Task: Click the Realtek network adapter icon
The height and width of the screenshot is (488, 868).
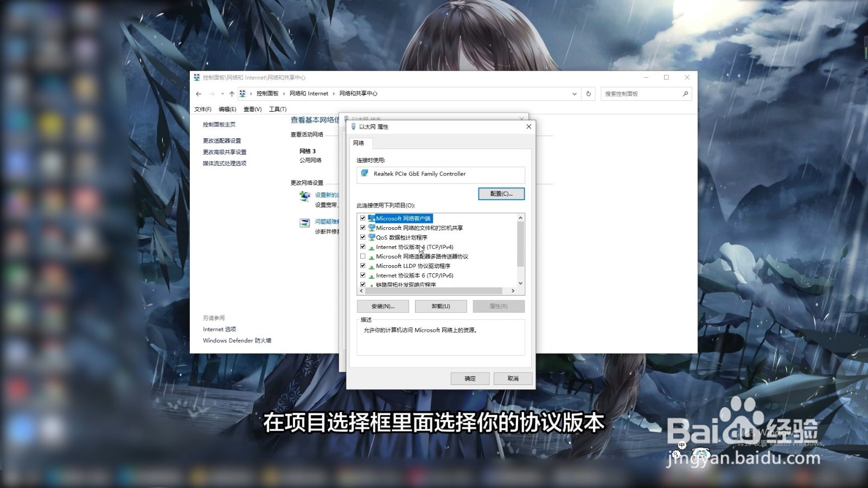Action: click(365, 174)
